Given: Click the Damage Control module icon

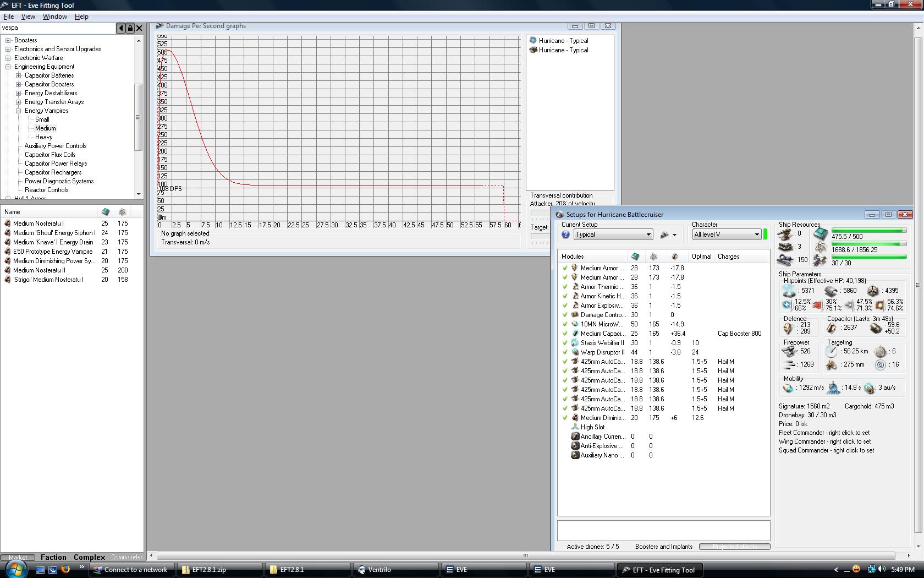Looking at the screenshot, I should click(575, 315).
